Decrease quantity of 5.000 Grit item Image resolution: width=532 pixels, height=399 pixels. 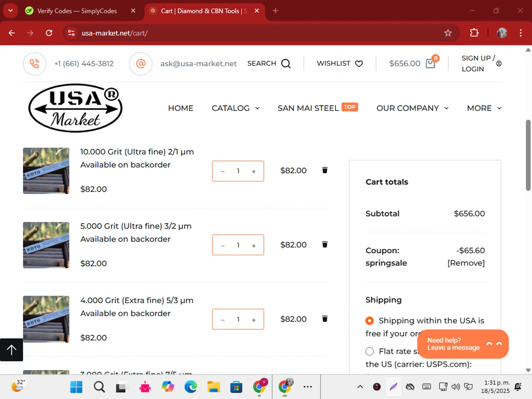tap(223, 245)
